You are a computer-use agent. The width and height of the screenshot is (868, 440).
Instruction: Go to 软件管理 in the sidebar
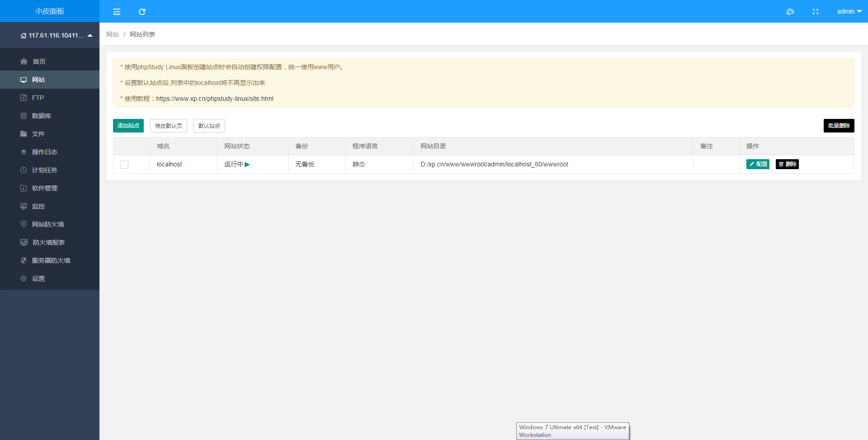[x=44, y=188]
